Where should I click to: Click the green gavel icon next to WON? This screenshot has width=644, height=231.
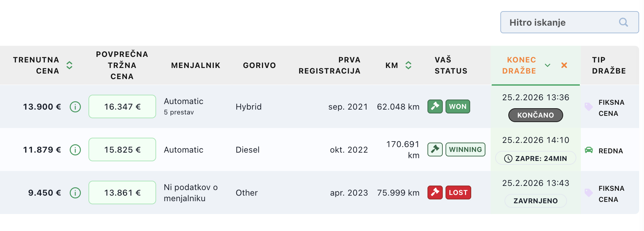coord(435,106)
